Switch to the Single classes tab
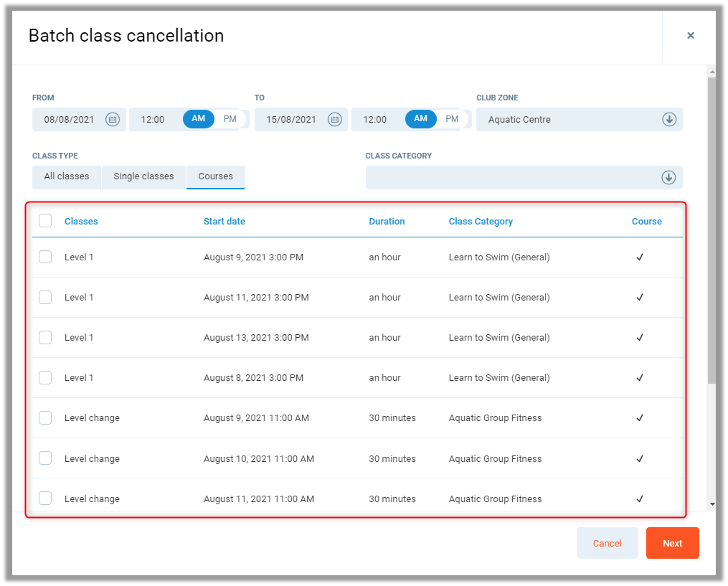The image size is (728, 586). point(143,176)
